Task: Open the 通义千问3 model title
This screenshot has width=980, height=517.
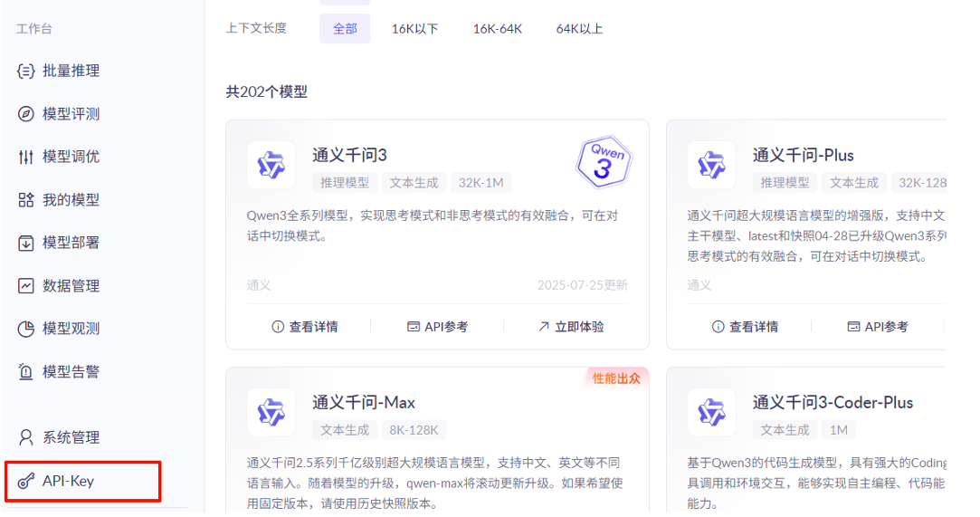Action: (350, 155)
